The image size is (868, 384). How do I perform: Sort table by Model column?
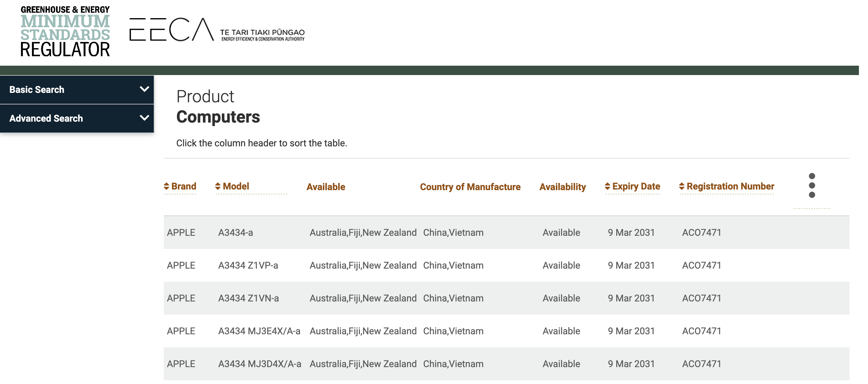[x=232, y=186]
